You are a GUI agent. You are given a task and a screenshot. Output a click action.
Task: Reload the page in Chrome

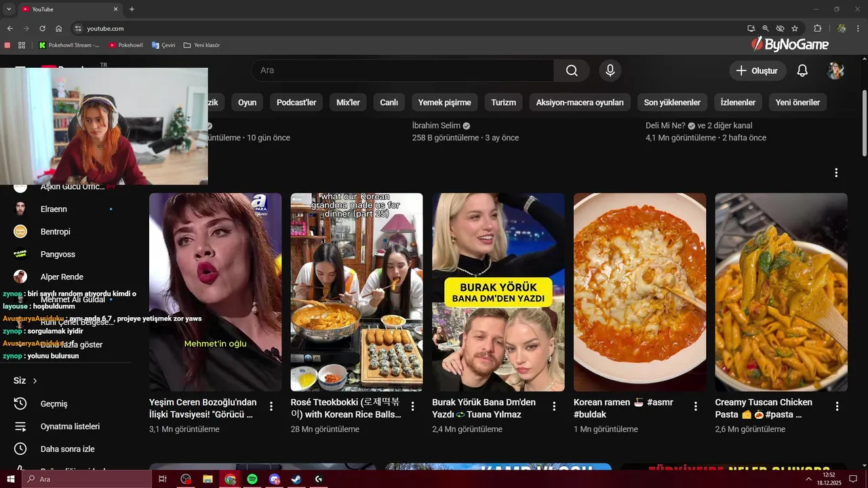pos(42,28)
